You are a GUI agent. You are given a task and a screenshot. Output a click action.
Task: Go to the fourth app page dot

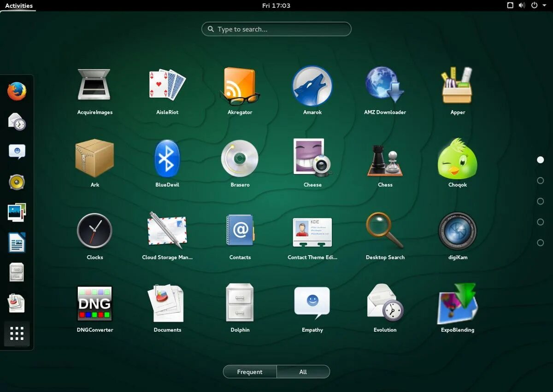541,222
